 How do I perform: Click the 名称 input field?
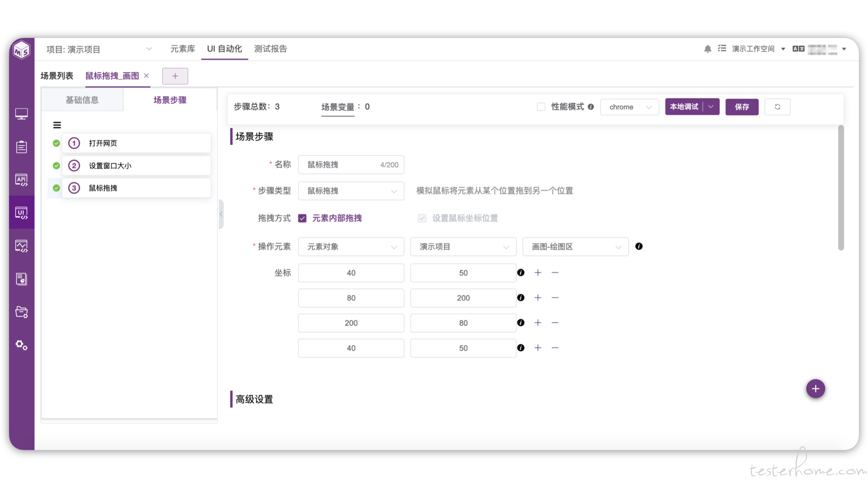(351, 165)
